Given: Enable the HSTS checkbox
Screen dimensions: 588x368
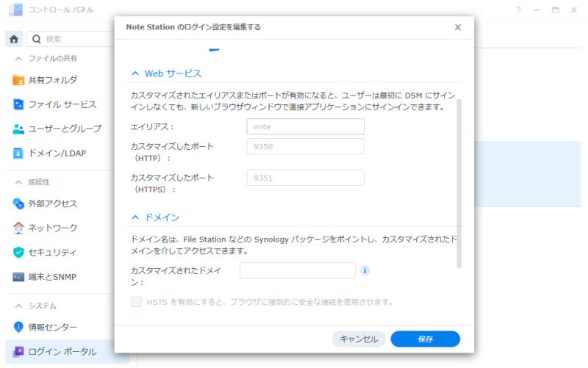Looking at the screenshot, I should point(137,302).
